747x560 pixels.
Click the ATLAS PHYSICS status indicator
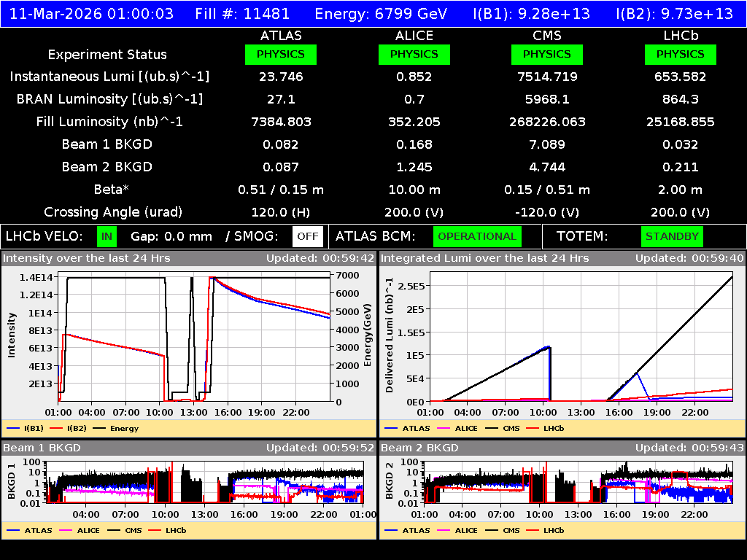281,54
